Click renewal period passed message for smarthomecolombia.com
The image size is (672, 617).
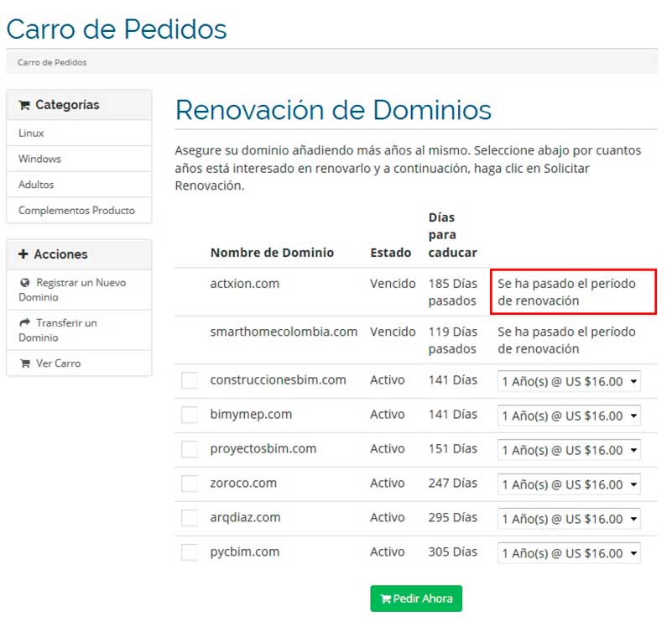pyautogui.click(x=566, y=340)
